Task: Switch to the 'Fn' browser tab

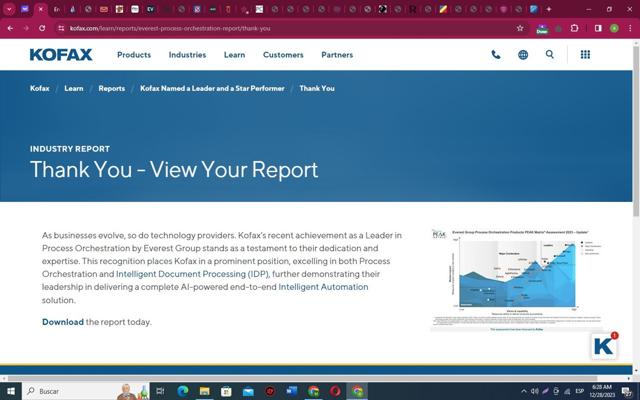Action: 56,9
